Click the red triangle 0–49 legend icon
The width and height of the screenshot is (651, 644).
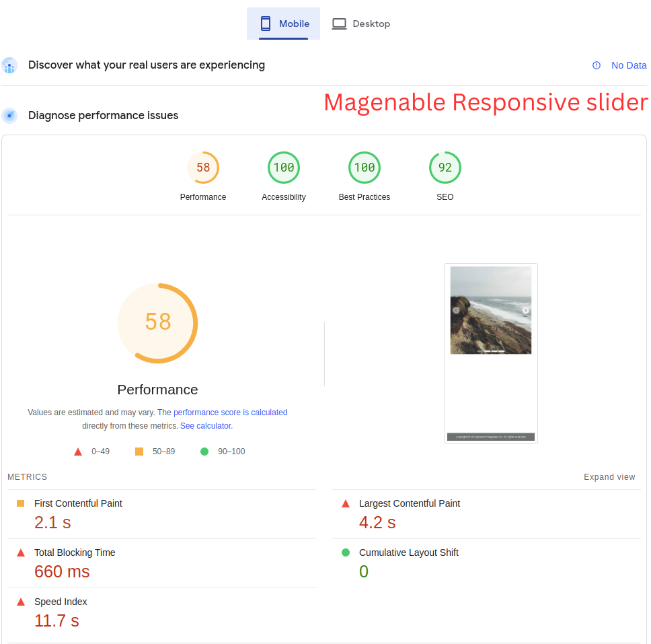pyautogui.click(x=77, y=452)
